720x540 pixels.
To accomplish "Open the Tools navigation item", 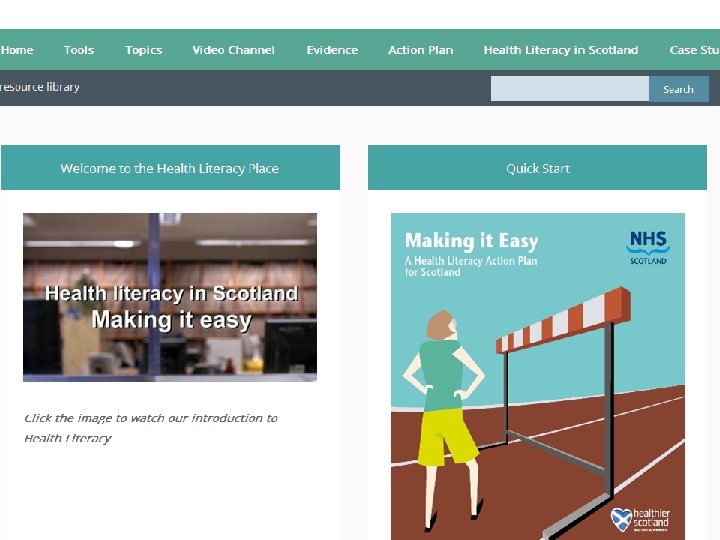I will click(x=79, y=50).
